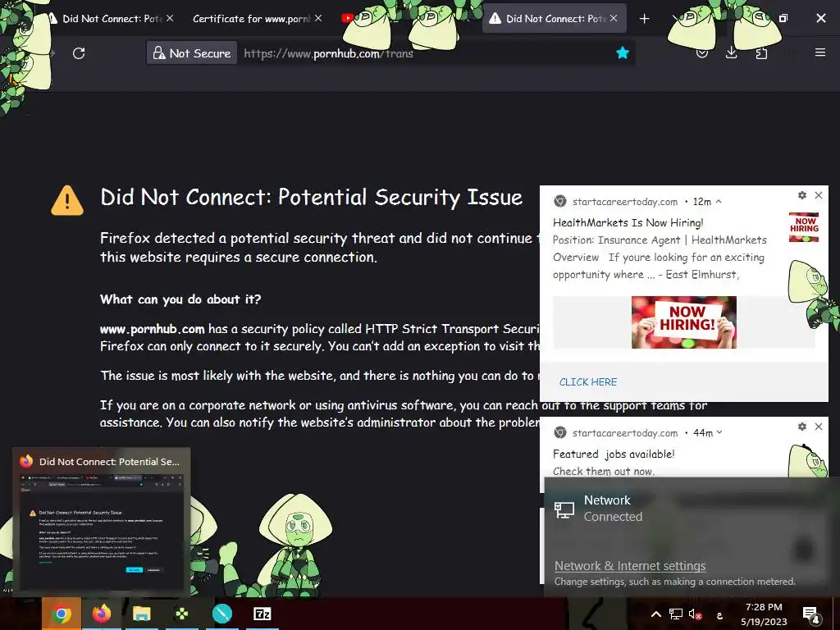840x630 pixels.
Task: Close the first Did Not Connect tab
Action: 170,18
